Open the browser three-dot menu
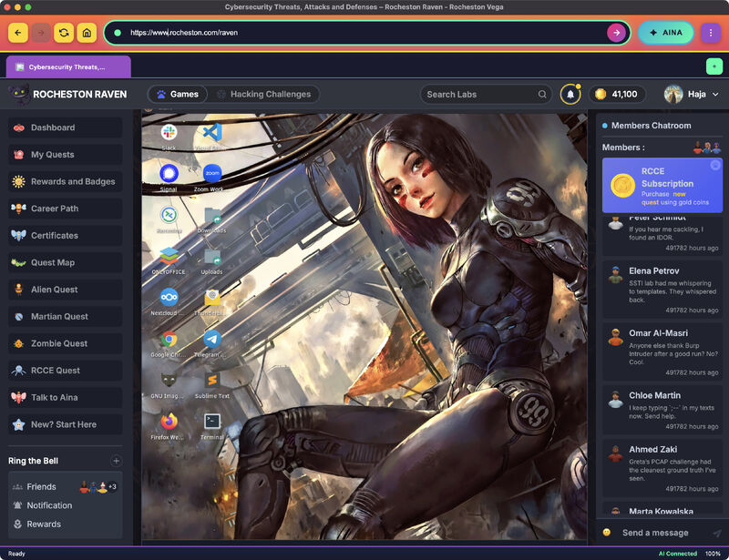The height and width of the screenshot is (560, 729). tap(711, 33)
